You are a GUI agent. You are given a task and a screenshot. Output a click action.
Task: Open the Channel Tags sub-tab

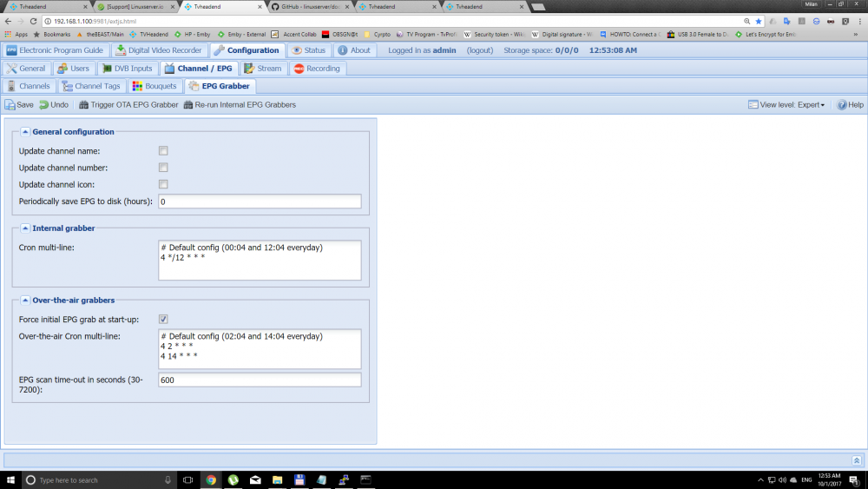[91, 86]
